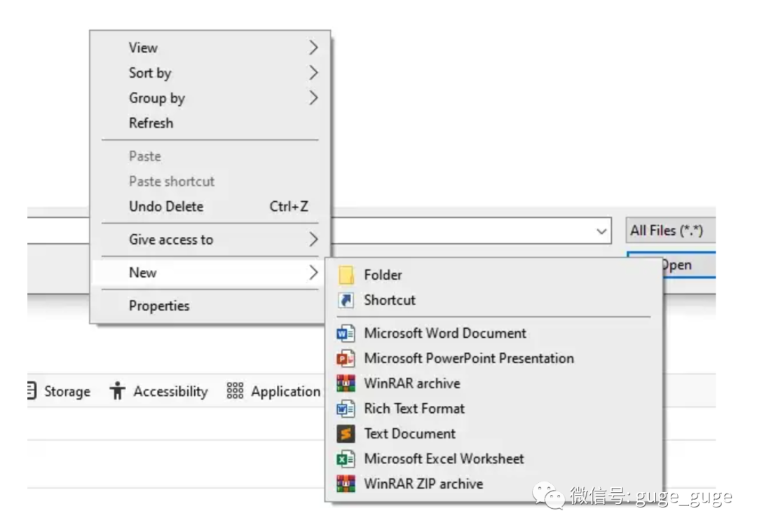Viewport: 757px width, 532px height.
Task: Create a new Folder
Action: tap(494, 275)
